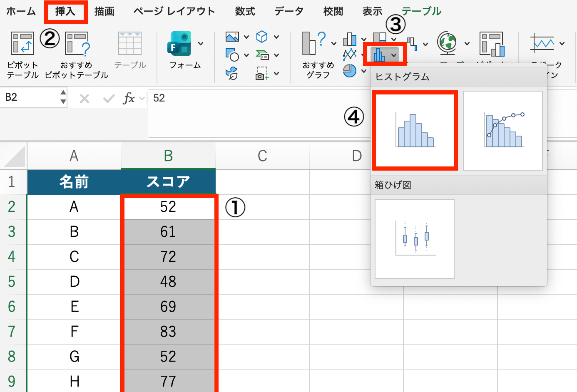The height and width of the screenshot is (392, 577).
Task: Click the fx insert function icon
Action: (129, 99)
